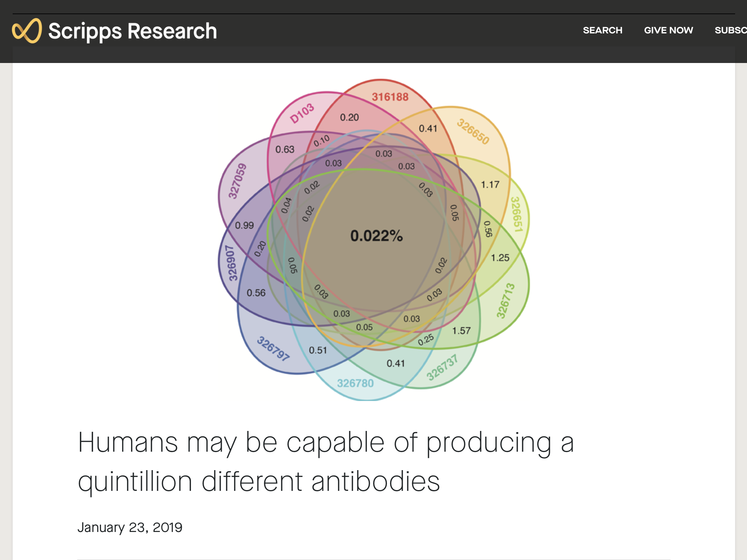Click the green 326737 ellipse label
Image resolution: width=747 pixels, height=560 pixels.
[442, 367]
